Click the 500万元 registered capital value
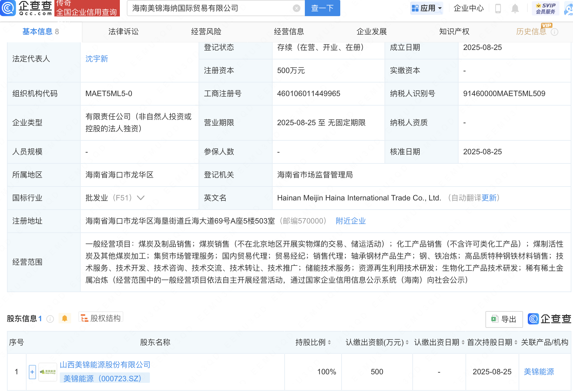The height and width of the screenshot is (392, 573). pyautogui.click(x=291, y=70)
